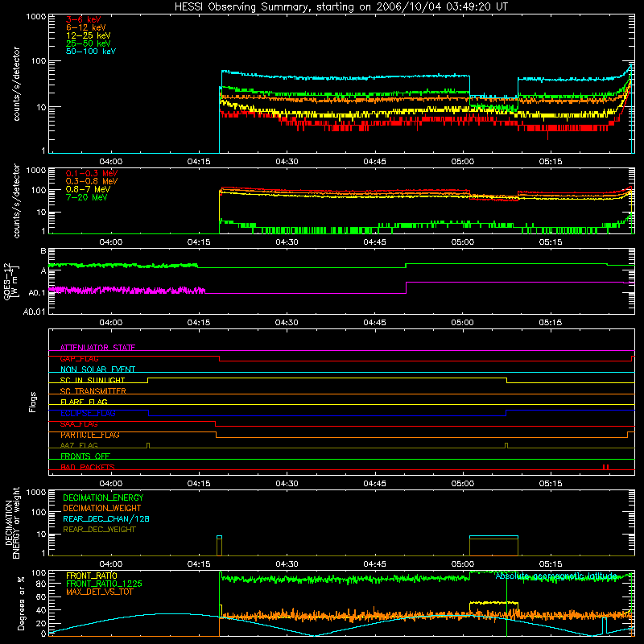Click the DECIMATION_WEIGHT legend entry

click(x=102, y=508)
